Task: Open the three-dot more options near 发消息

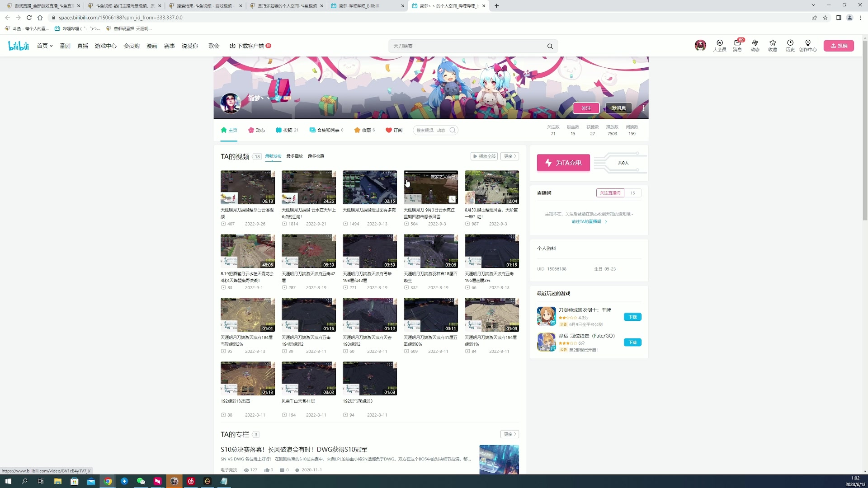Action: click(x=643, y=108)
